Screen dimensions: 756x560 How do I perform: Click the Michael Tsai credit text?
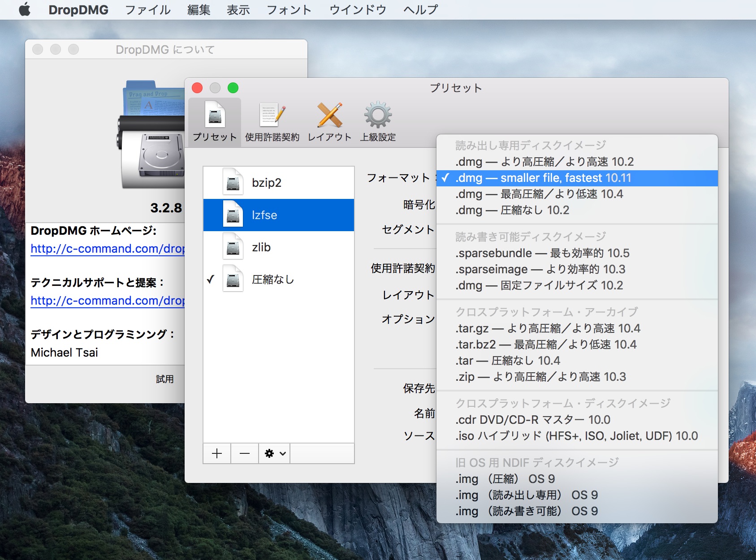[x=65, y=353]
